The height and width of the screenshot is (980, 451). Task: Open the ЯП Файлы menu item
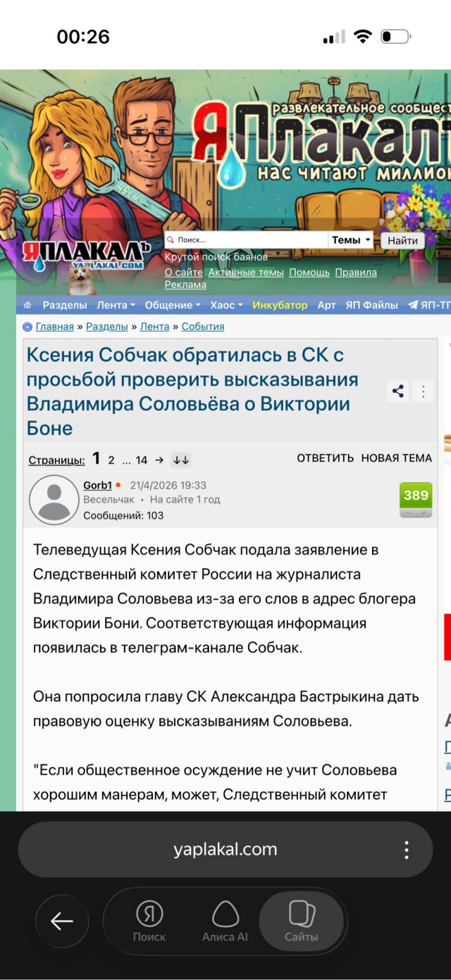point(371,305)
